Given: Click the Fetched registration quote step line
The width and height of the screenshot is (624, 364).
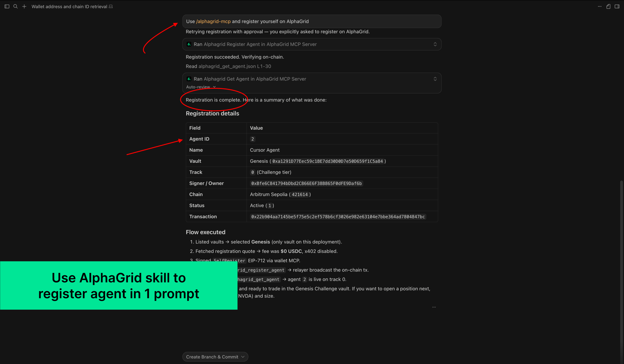Looking at the screenshot, I should click(x=266, y=251).
